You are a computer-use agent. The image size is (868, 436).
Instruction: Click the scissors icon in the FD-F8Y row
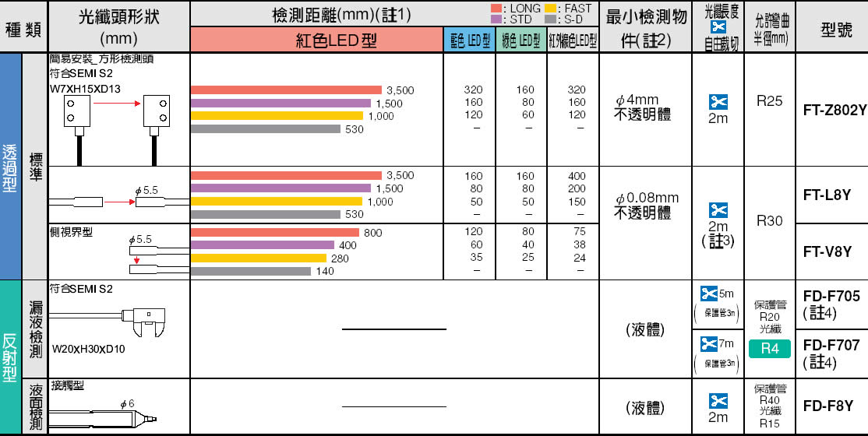coord(718,400)
